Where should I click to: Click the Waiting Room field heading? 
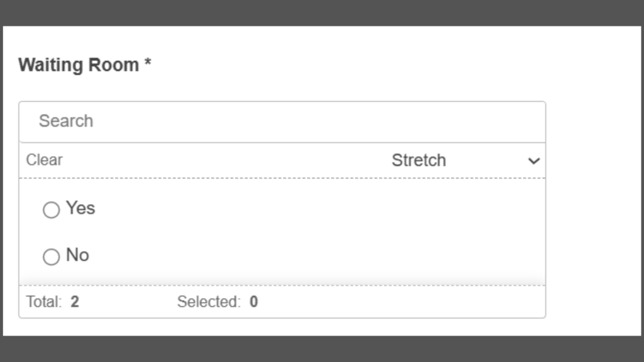coord(79,65)
